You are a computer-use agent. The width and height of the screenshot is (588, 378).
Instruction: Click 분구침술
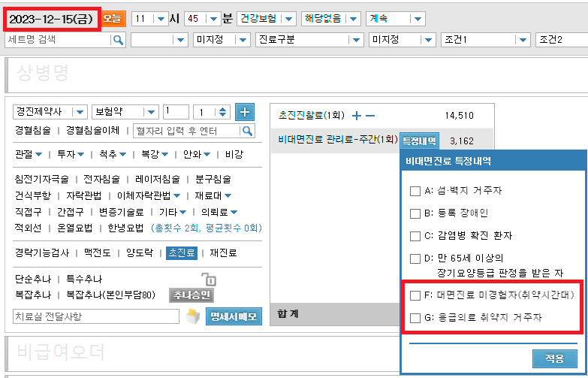[x=213, y=179]
